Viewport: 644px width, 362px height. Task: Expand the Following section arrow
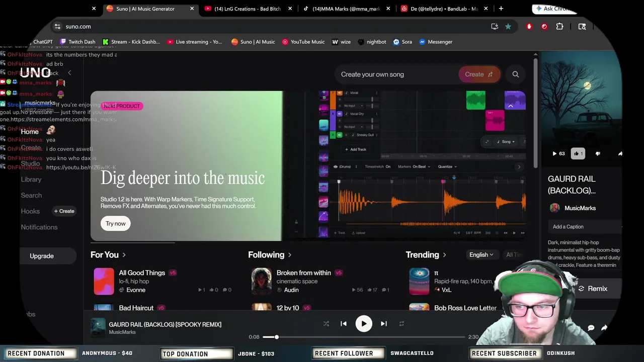pyautogui.click(x=289, y=255)
